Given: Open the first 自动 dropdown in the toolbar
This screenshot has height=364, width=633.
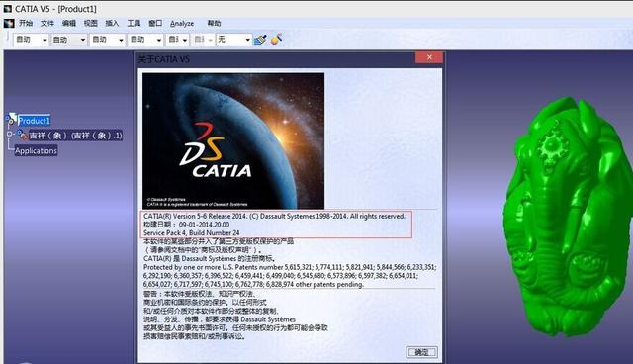Looking at the screenshot, I should coord(31,40).
